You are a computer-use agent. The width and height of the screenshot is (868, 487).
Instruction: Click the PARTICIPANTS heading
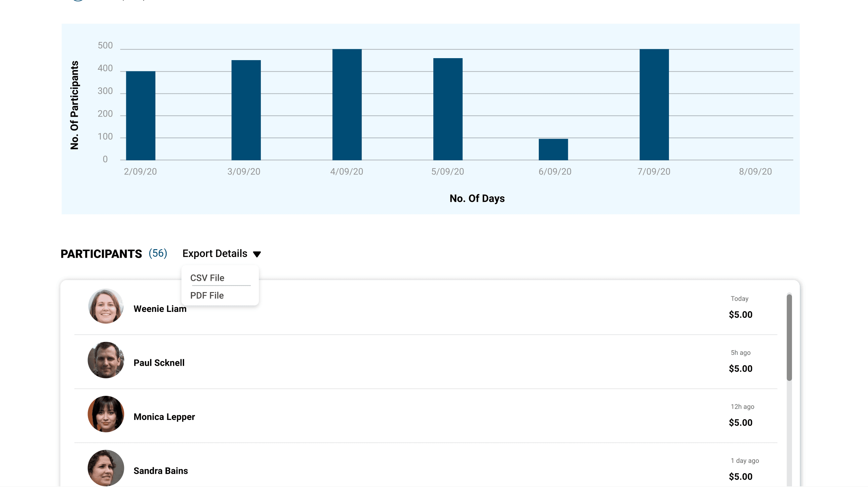click(101, 254)
